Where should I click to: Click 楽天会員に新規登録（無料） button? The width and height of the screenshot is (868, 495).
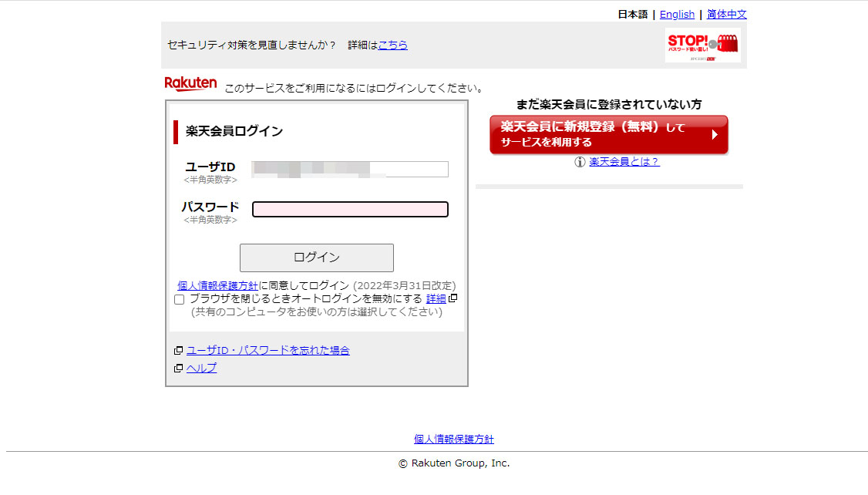coord(608,135)
